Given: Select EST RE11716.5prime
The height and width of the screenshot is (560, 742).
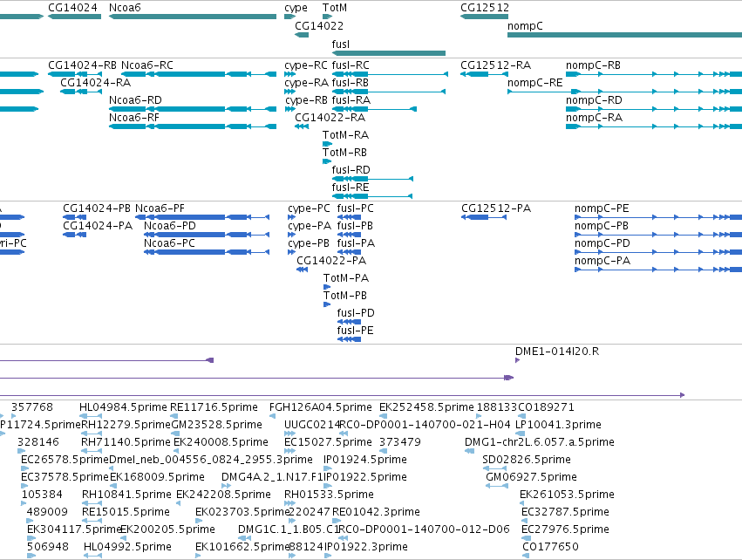Looking at the screenshot, I should tap(174, 416).
